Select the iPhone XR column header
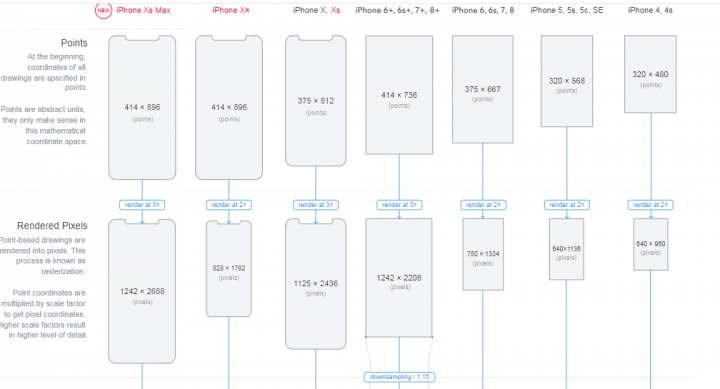This screenshot has width=720, height=389. (231, 10)
